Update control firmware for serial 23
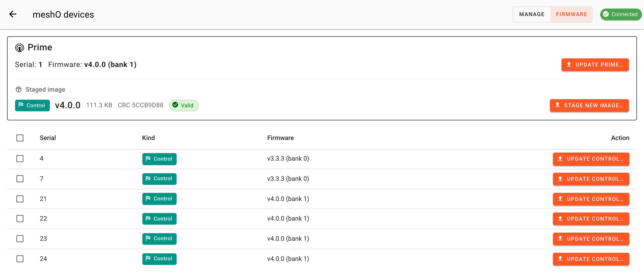This screenshot has height=280, width=644. click(x=591, y=239)
